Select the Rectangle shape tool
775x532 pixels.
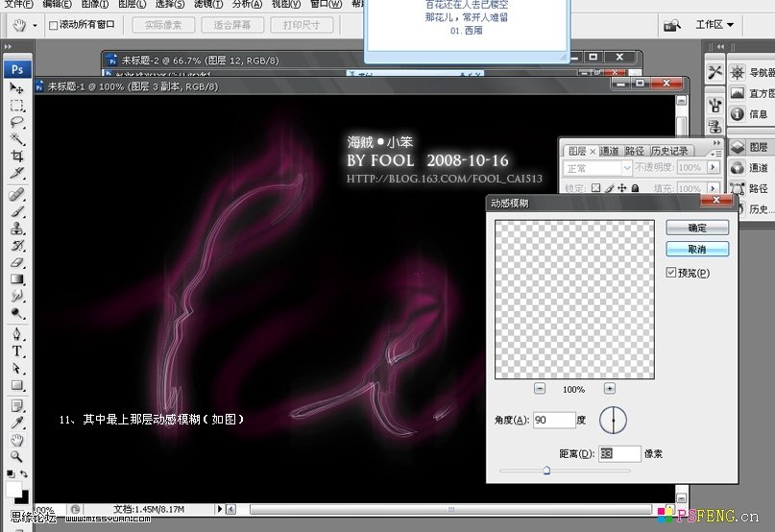[x=16, y=385]
